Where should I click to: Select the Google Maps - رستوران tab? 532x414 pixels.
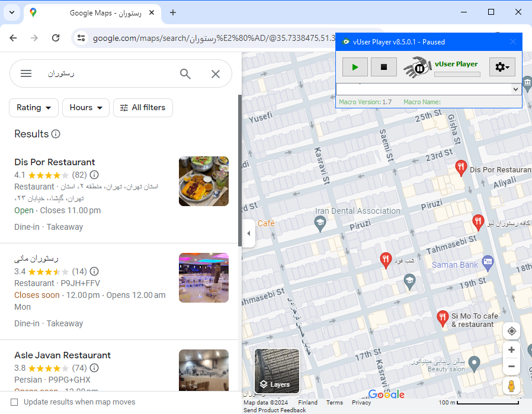(92, 12)
